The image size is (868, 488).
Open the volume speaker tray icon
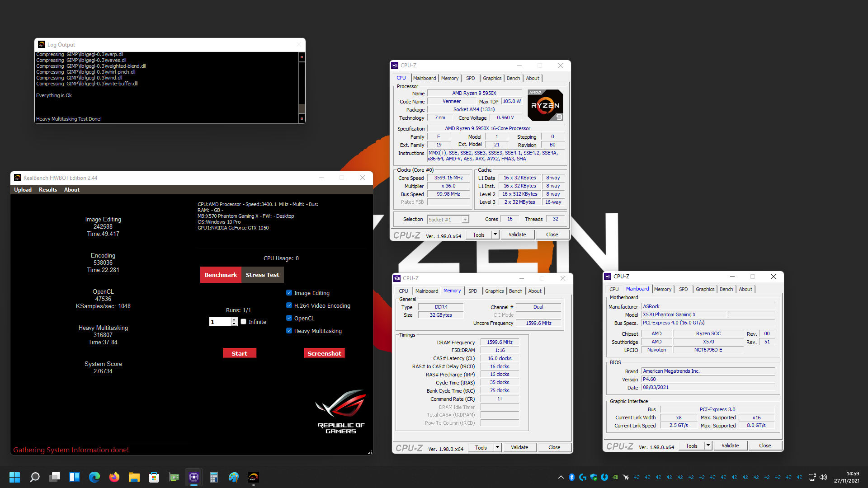click(823, 477)
